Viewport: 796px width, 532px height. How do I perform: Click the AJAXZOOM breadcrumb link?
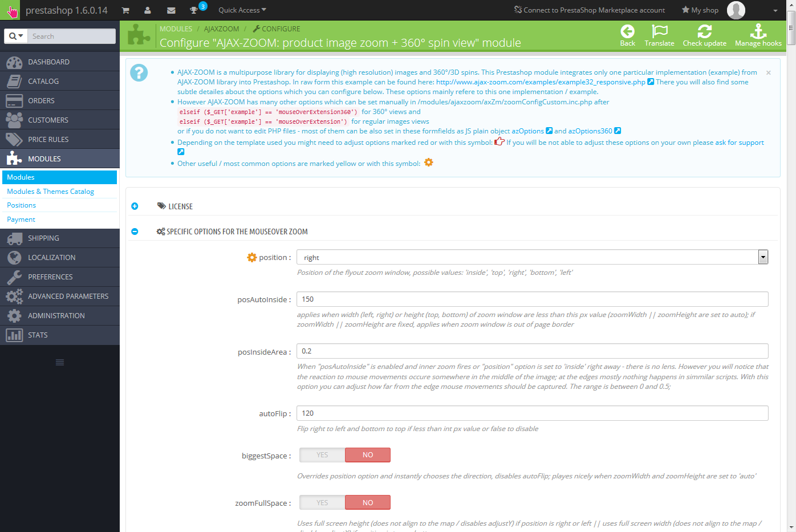(222, 29)
